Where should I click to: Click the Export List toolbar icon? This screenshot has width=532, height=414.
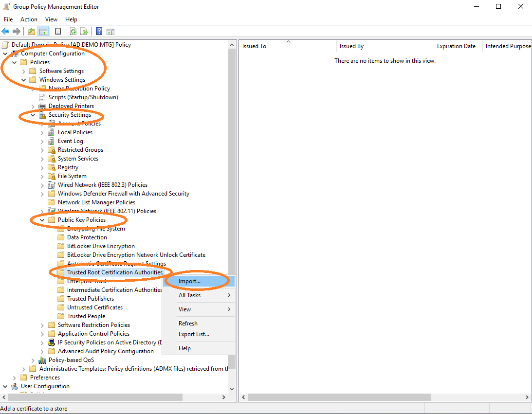84,32
